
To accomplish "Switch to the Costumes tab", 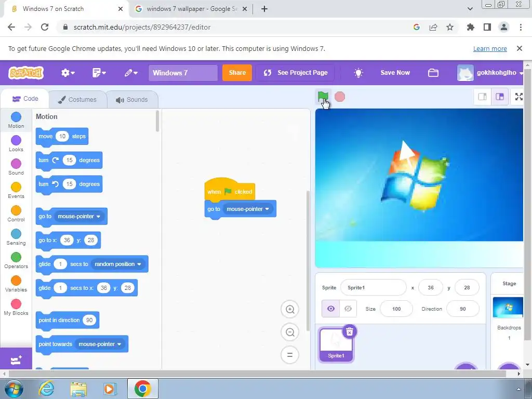I will click(x=77, y=99).
